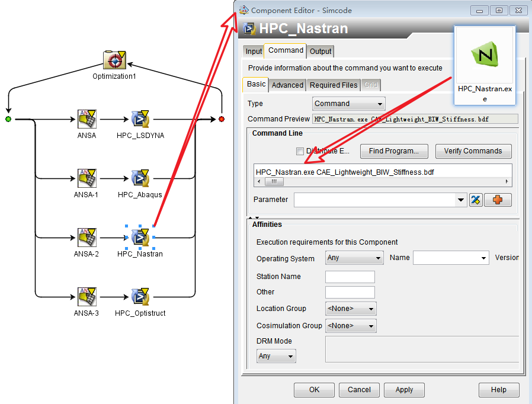
Task: Click the ANSA-3 component icon
Action: [x=87, y=297]
